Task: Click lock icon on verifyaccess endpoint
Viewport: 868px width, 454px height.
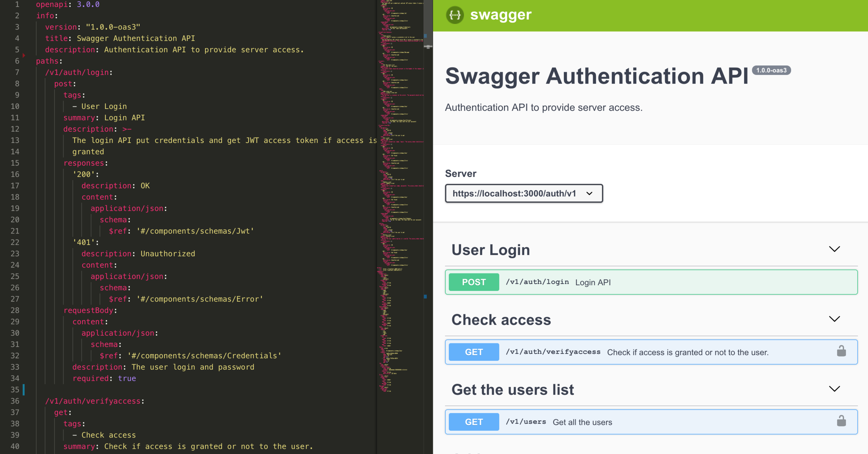Action: click(x=841, y=351)
